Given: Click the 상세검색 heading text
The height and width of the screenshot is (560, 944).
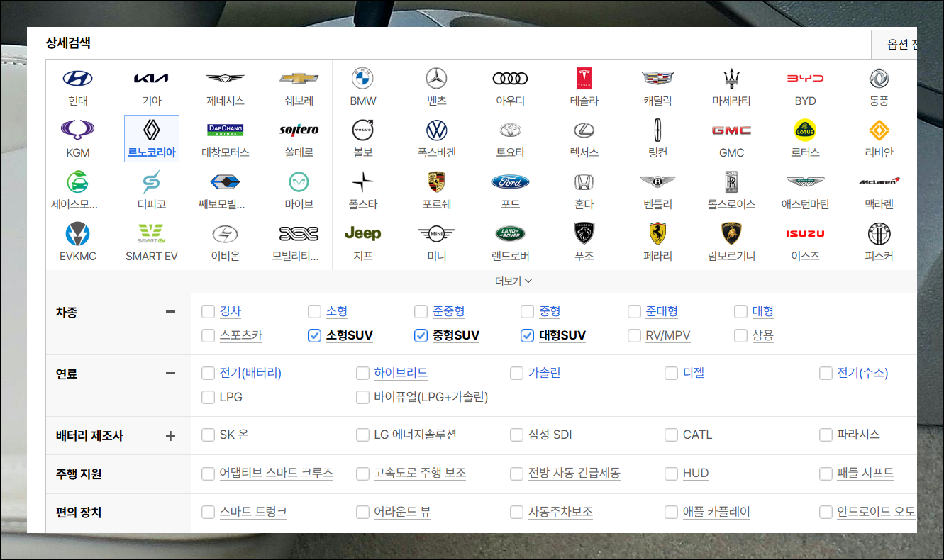Looking at the screenshot, I should (x=68, y=43).
